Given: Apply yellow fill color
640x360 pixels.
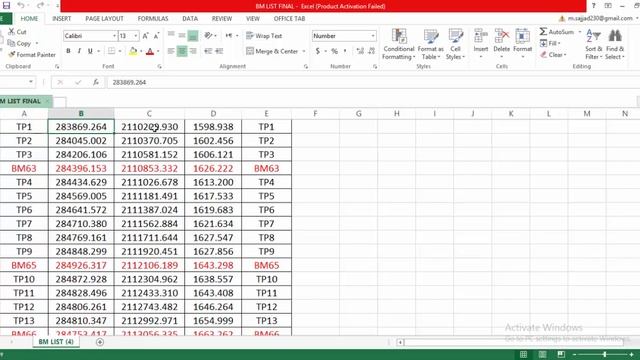Looking at the screenshot, I should [133, 51].
